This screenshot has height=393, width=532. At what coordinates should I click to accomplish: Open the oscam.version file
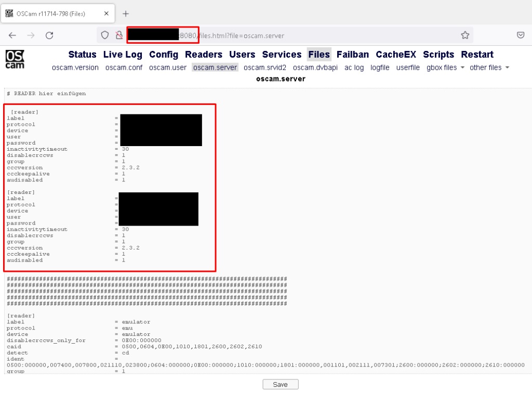(75, 68)
